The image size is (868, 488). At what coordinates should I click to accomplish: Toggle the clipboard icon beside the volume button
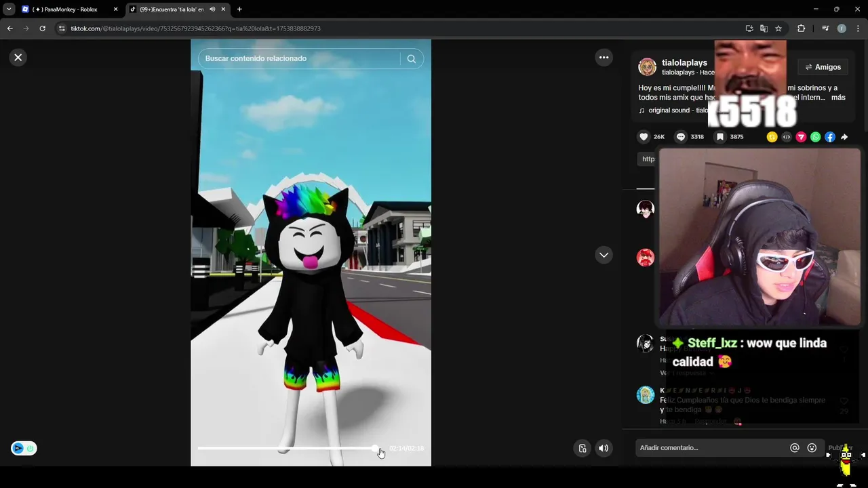tap(582, 448)
